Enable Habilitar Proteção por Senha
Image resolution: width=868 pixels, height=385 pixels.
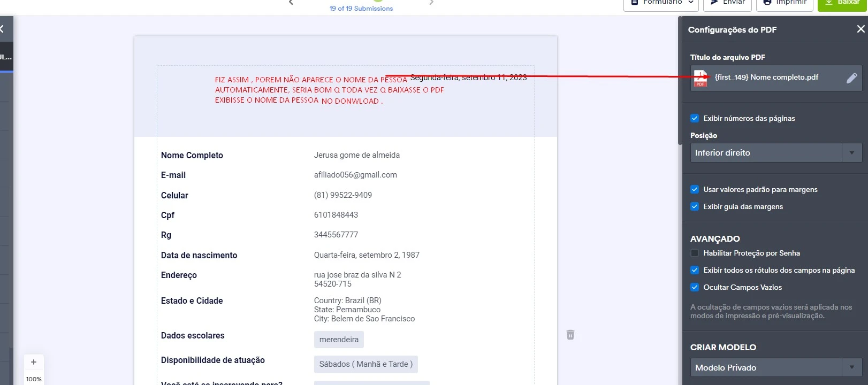695,253
